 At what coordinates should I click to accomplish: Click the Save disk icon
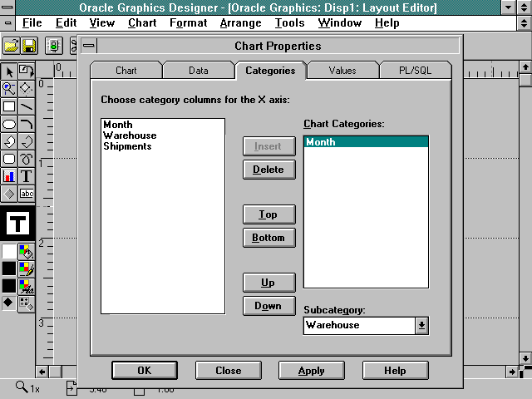coord(29,45)
